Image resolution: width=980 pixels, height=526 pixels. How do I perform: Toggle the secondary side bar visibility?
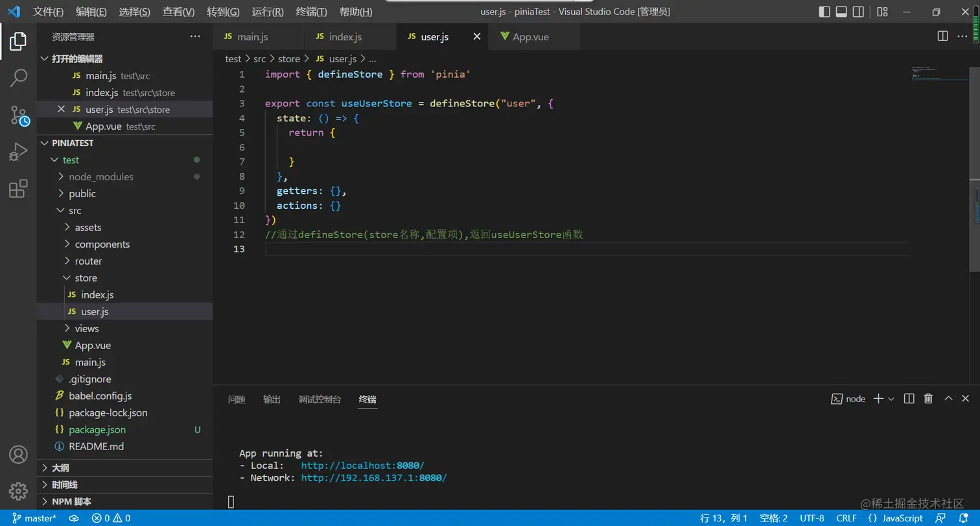point(858,12)
